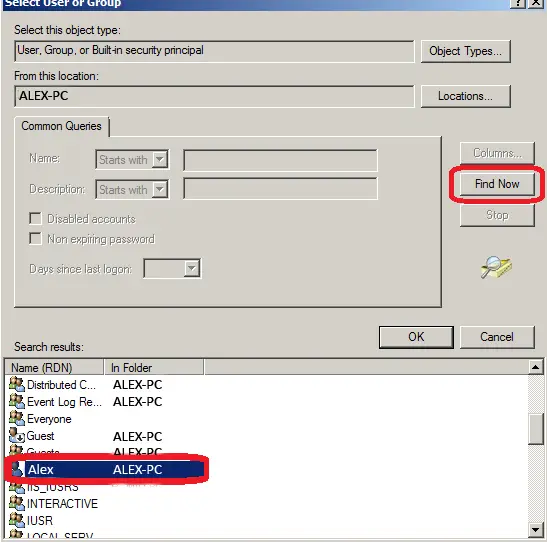The height and width of the screenshot is (542, 547).
Task: Click the Locations button
Action: click(465, 96)
